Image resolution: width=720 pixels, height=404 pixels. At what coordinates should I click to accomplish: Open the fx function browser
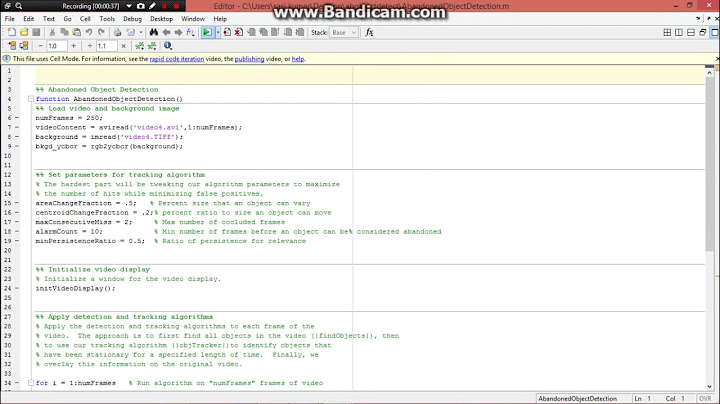(369, 32)
